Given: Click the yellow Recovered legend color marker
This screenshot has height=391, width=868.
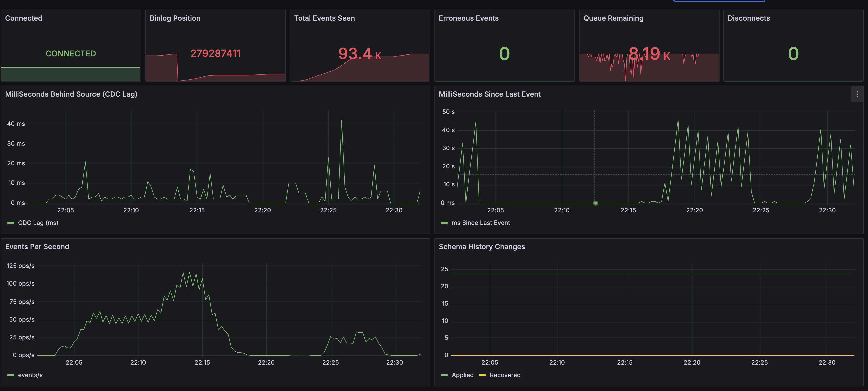Looking at the screenshot, I should point(482,375).
